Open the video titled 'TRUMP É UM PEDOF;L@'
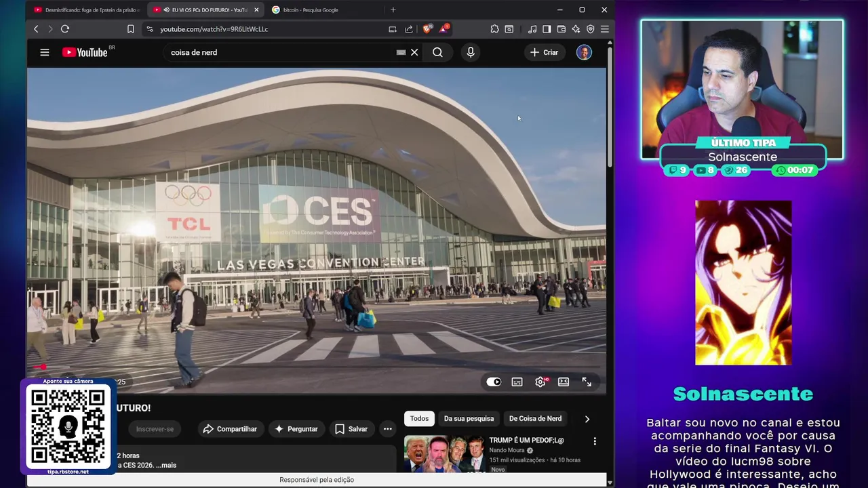The width and height of the screenshot is (868, 488). coord(526,441)
